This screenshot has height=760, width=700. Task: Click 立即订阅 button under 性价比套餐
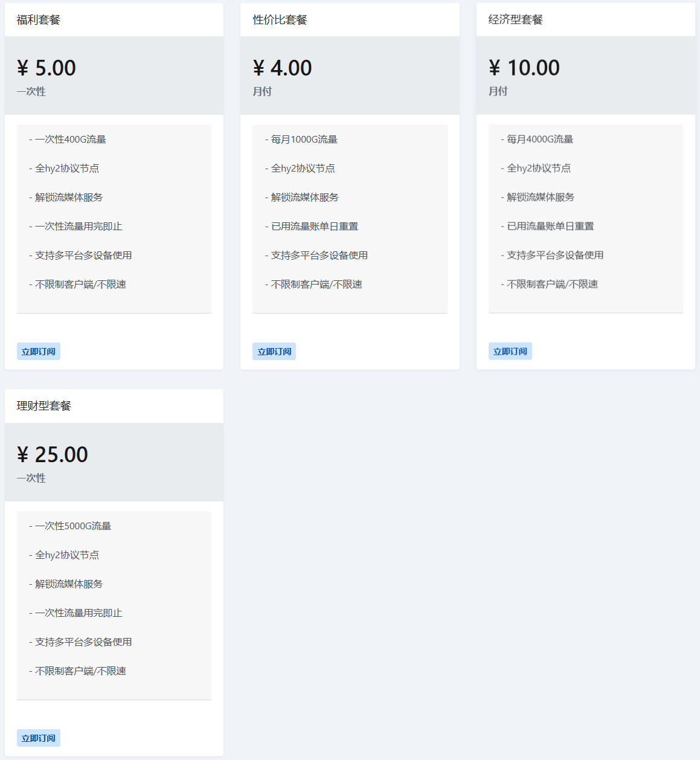tap(274, 352)
